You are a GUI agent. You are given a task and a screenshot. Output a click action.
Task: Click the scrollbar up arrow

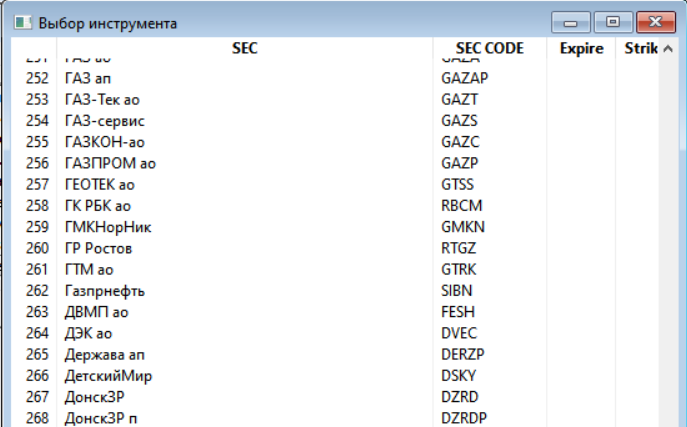pos(668,49)
